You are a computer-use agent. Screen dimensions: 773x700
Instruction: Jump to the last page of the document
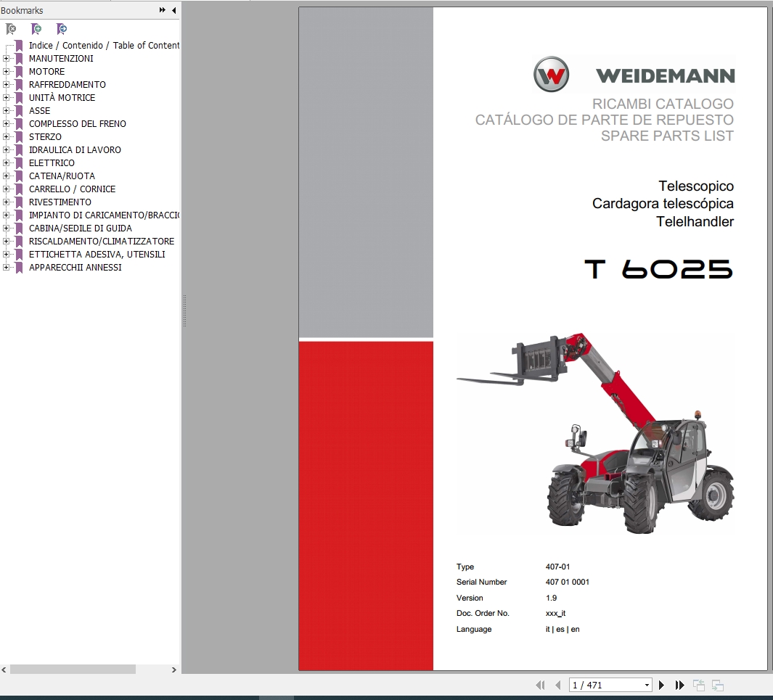pos(679,685)
